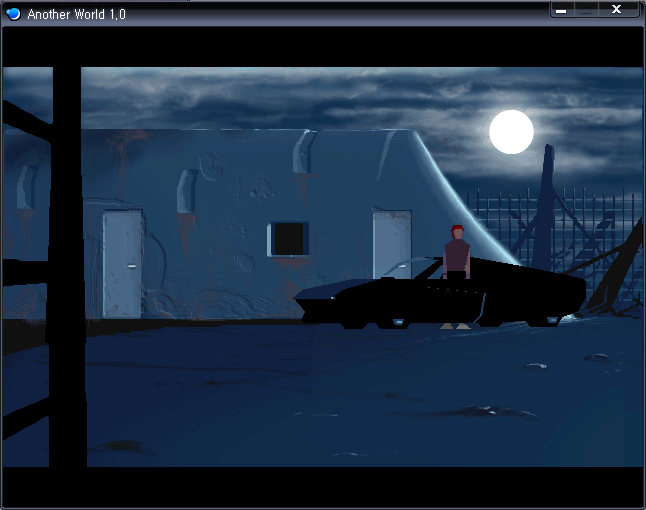Image resolution: width=646 pixels, height=510 pixels.
Task: Minimize the Another World window
Action: tap(561, 10)
